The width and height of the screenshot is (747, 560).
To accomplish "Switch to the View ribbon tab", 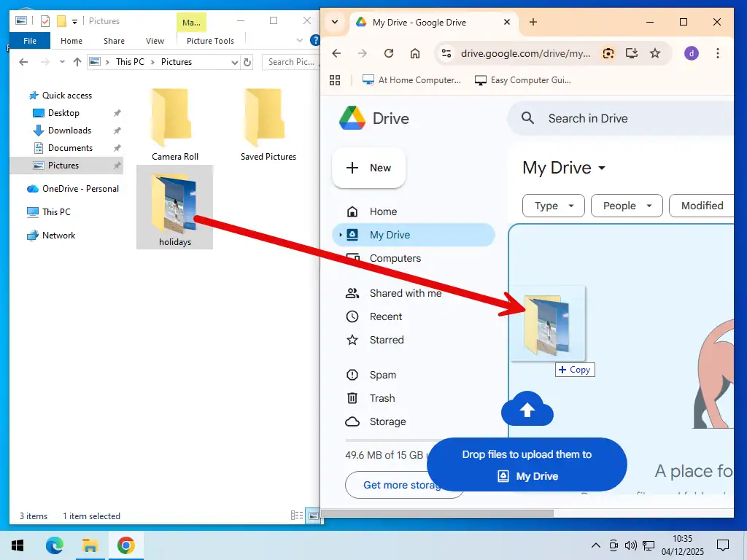I will 155,41.
